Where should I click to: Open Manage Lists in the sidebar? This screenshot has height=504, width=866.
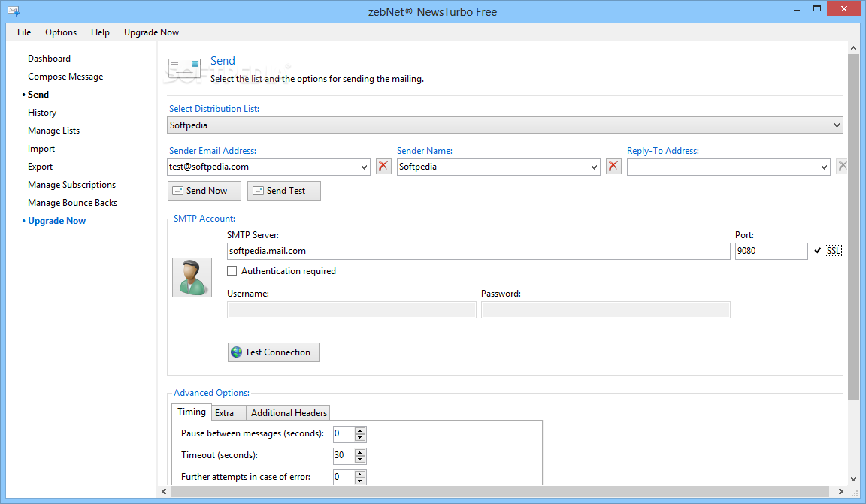point(53,131)
